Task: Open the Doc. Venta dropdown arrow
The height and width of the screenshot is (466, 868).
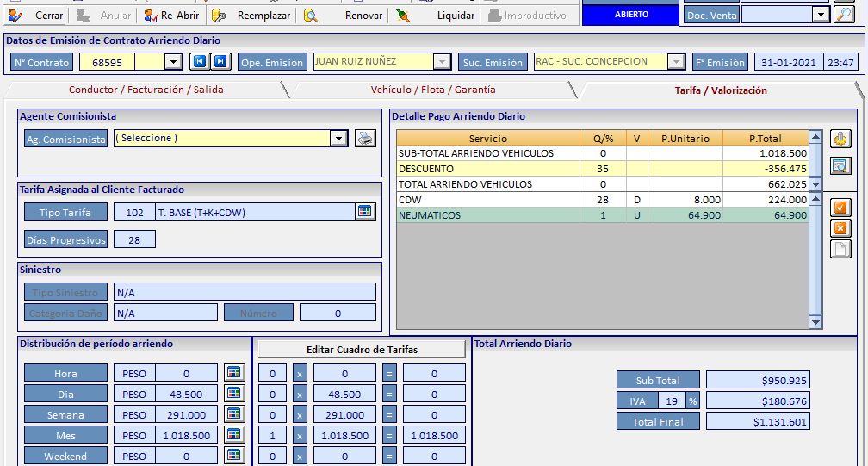Action: point(821,15)
